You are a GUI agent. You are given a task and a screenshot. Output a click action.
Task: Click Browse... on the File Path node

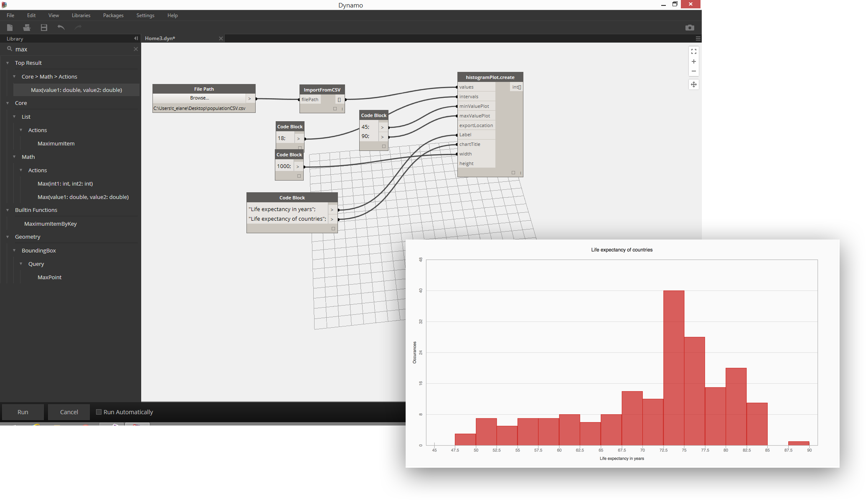(200, 98)
